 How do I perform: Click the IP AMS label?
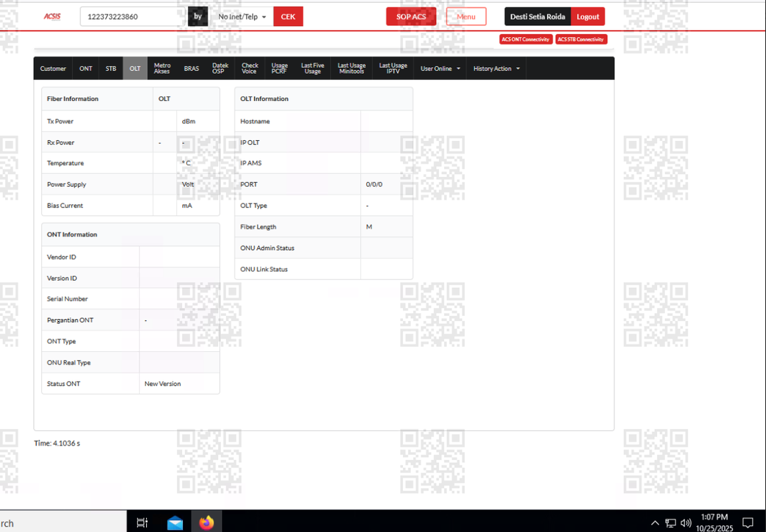coord(251,163)
